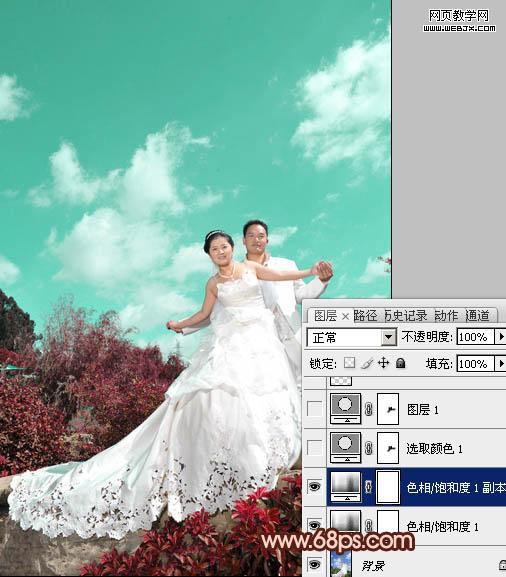The height and width of the screenshot is (577, 506).
Task: Open the 历史记录 tab
Action: [406, 316]
